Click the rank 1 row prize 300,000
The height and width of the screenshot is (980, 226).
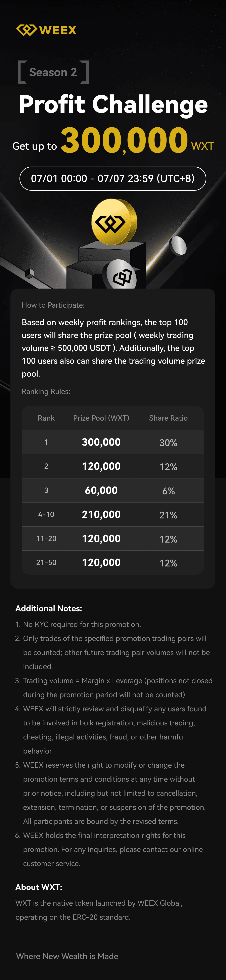pos(101,442)
